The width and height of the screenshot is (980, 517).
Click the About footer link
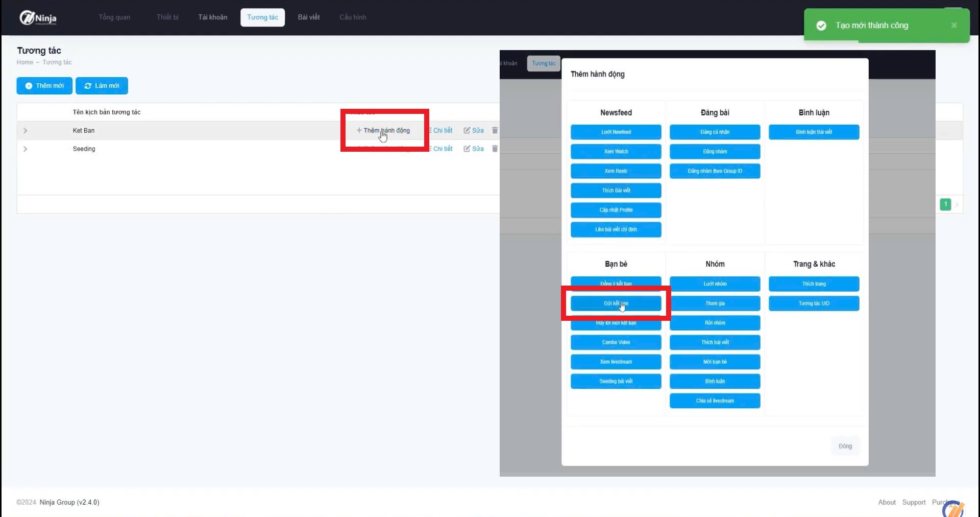pos(887,502)
